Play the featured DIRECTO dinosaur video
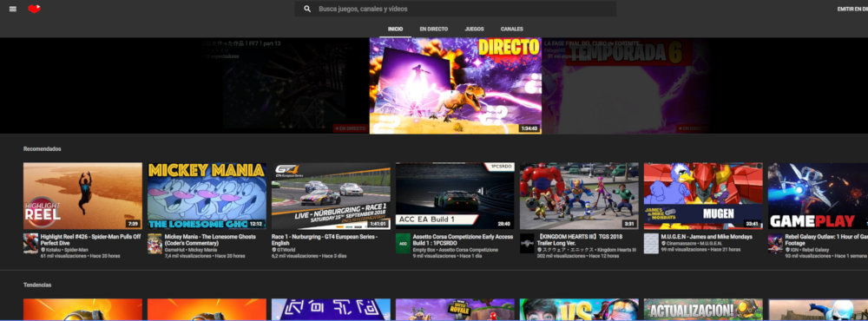This screenshot has height=321, width=868. [455, 85]
